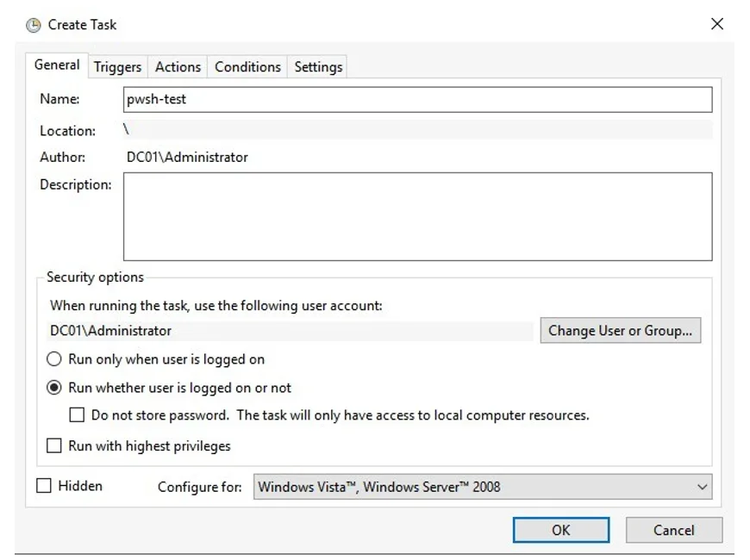Select Run only when user is logged on
This screenshot has width=750, height=560.
54,359
